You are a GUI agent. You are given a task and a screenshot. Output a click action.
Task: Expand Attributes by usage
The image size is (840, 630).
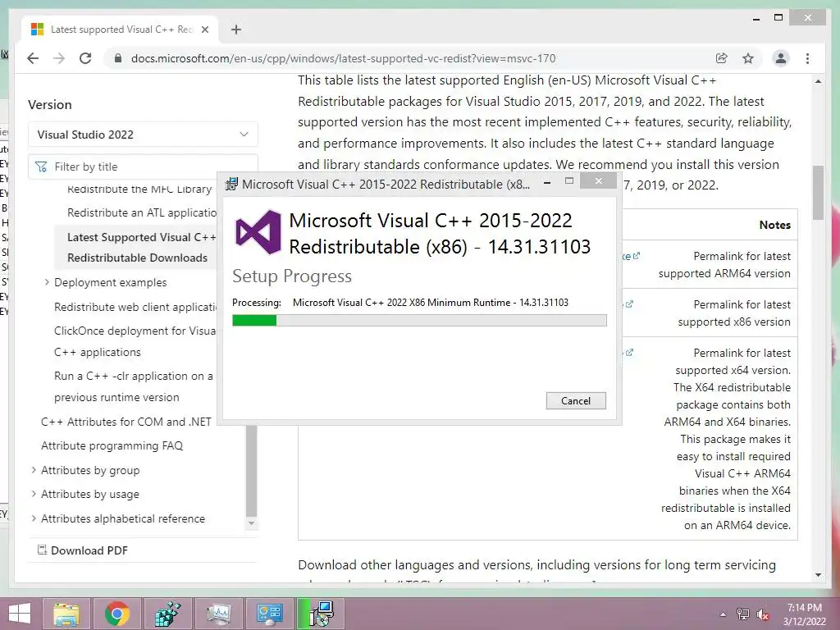[x=34, y=493]
